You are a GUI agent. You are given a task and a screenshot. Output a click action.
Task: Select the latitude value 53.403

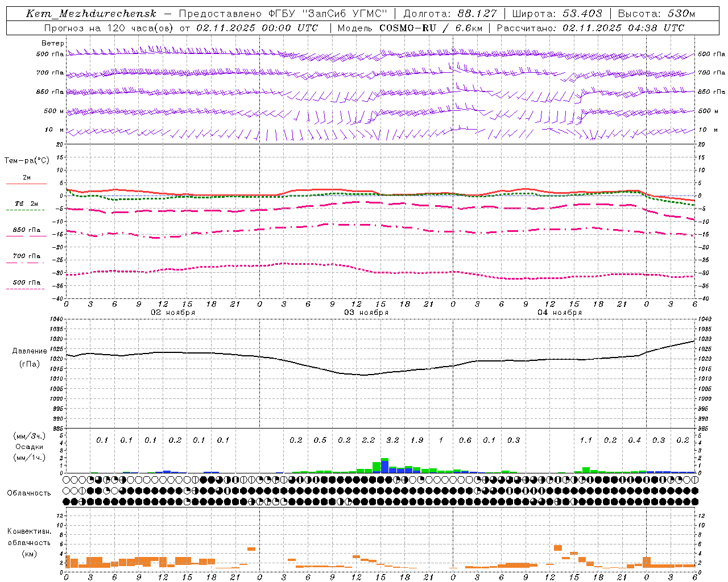[582, 14]
